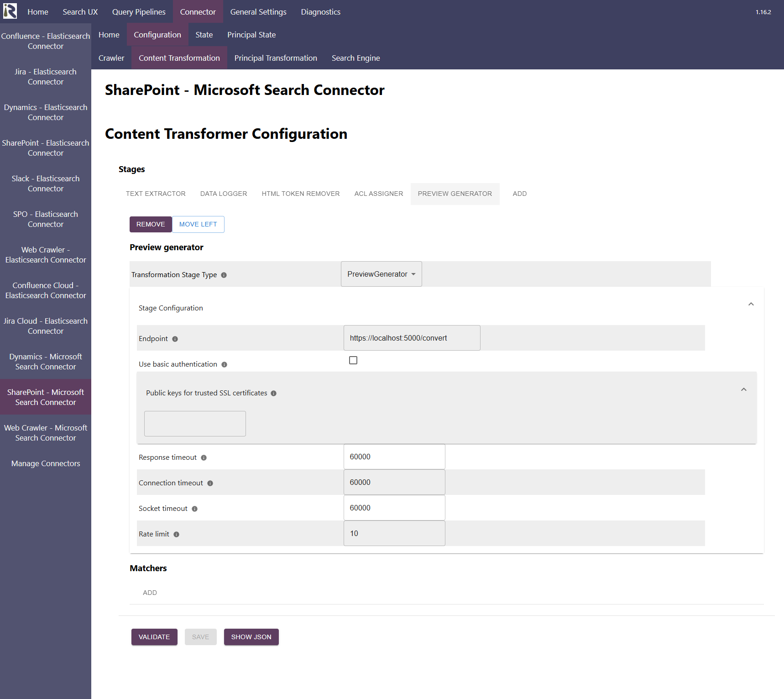This screenshot has height=699, width=784.
Task: Open the Principal Transformation tab
Action: point(275,58)
